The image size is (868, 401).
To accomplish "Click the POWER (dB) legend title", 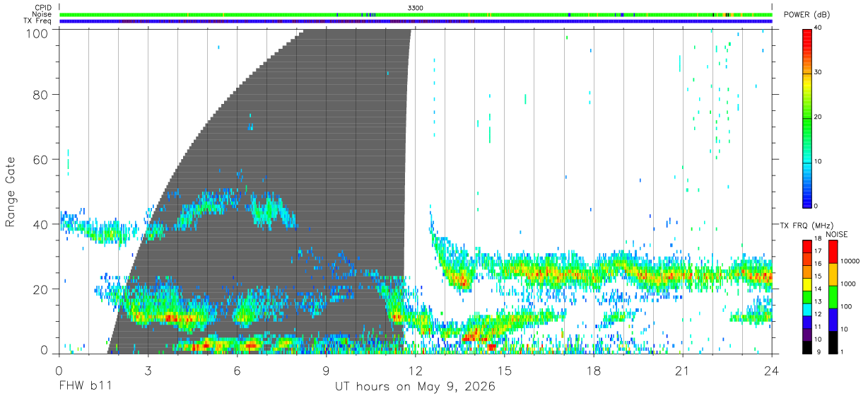I will click(807, 15).
